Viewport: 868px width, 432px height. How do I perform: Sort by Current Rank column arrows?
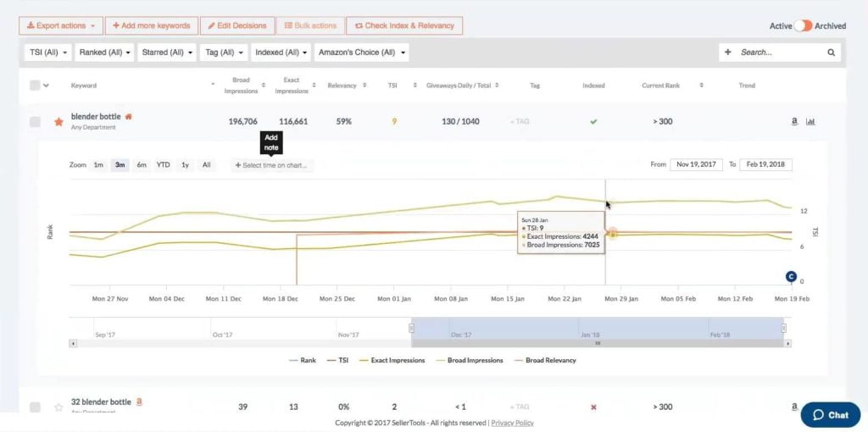701,86
